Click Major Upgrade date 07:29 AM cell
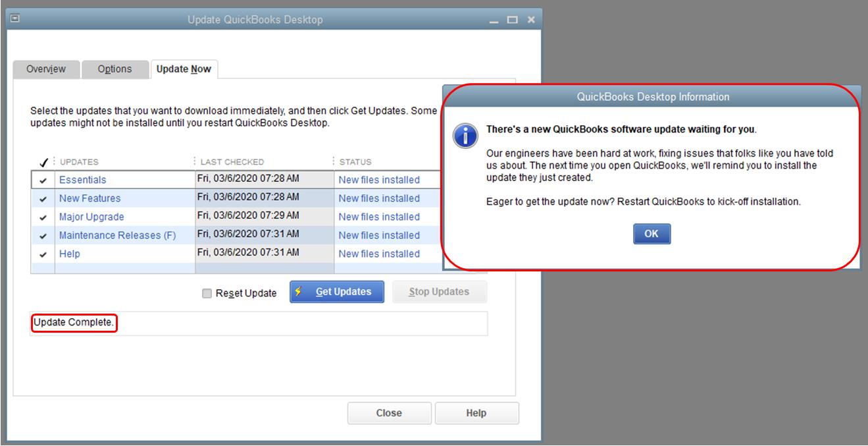 (x=265, y=216)
